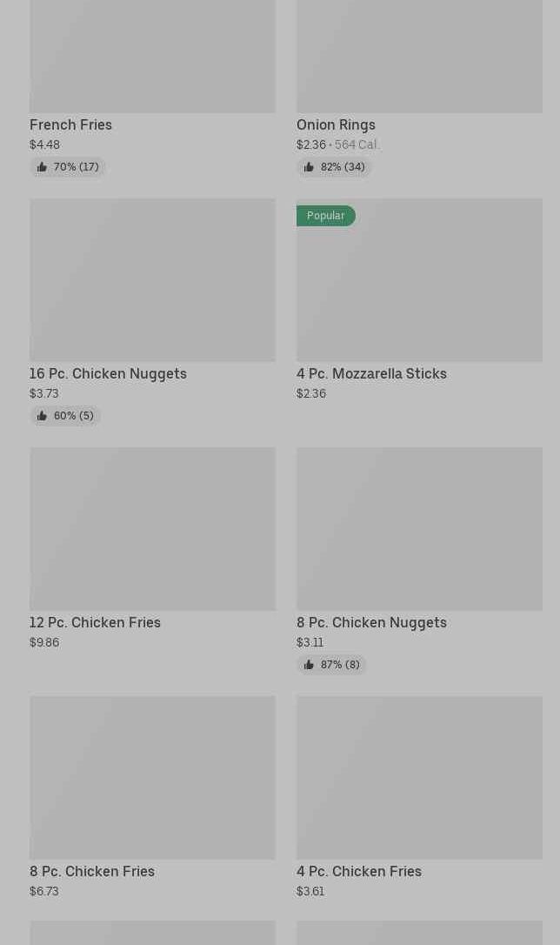Click the 82% (34) rating pill
Image resolution: width=560 pixels, height=945 pixels.
coord(334,167)
